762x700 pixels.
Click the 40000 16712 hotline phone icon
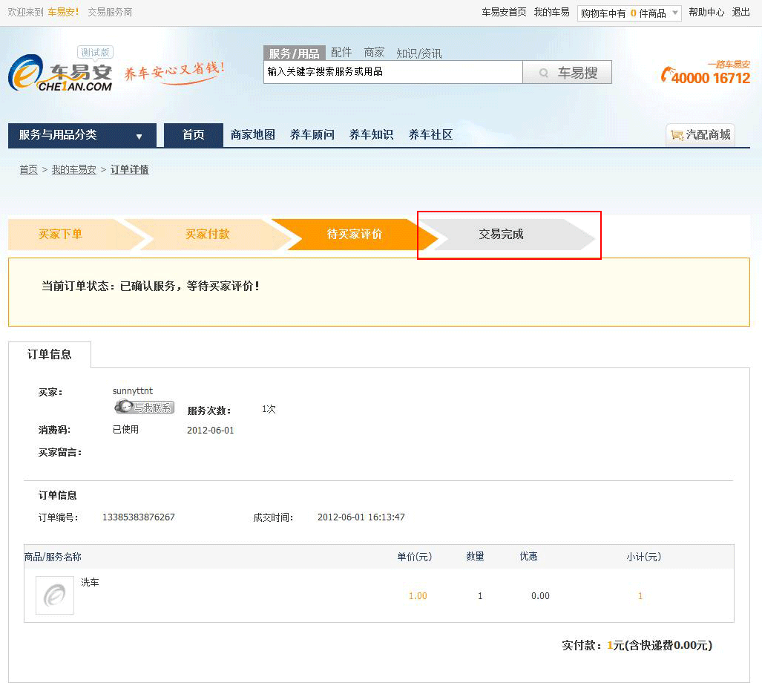667,75
